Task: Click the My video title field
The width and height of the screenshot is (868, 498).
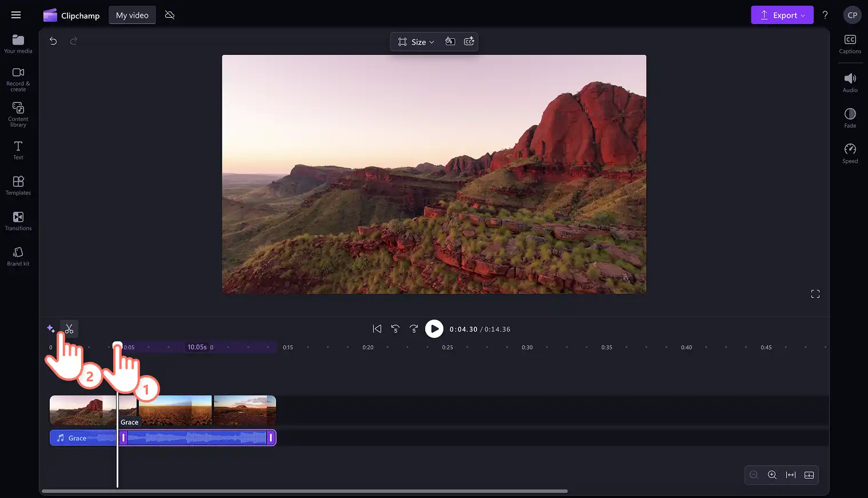Action: coord(132,15)
